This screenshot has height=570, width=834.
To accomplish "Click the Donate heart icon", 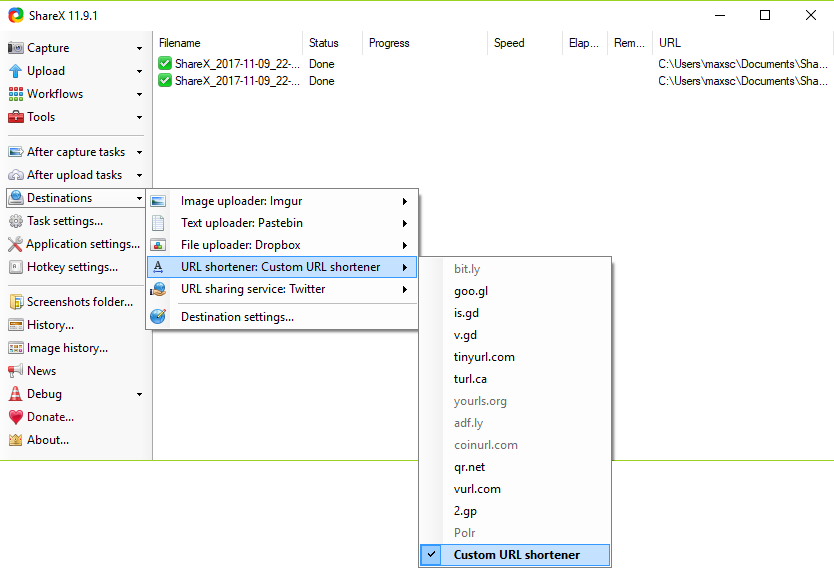I will click(16, 417).
